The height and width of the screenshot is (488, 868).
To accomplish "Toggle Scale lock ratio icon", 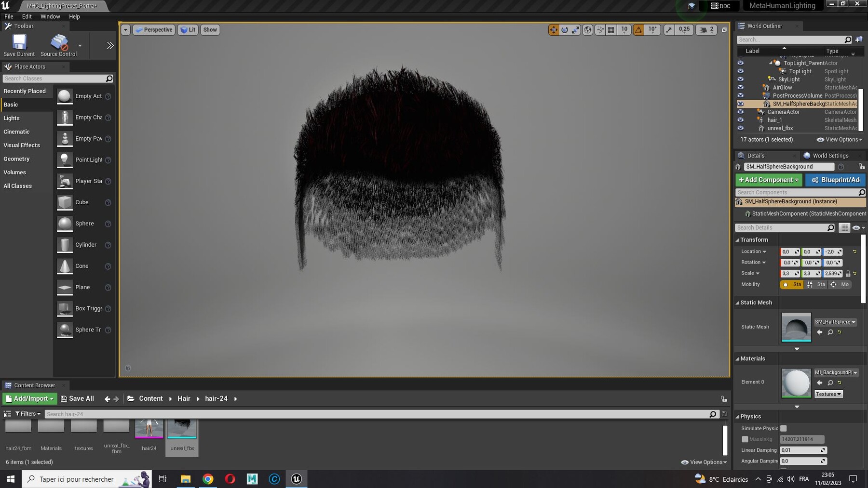I will click(x=848, y=274).
